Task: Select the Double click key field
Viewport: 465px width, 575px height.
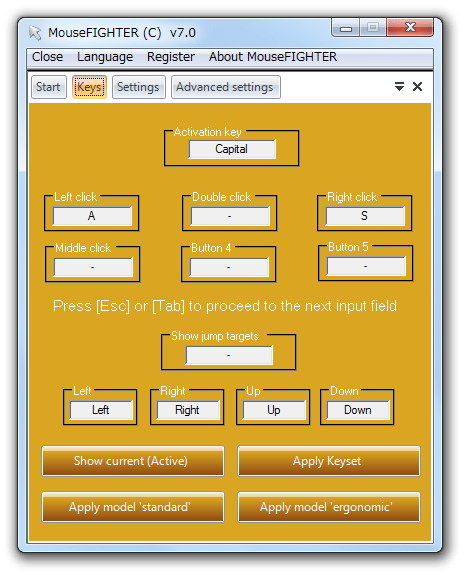Action: click(x=230, y=216)
